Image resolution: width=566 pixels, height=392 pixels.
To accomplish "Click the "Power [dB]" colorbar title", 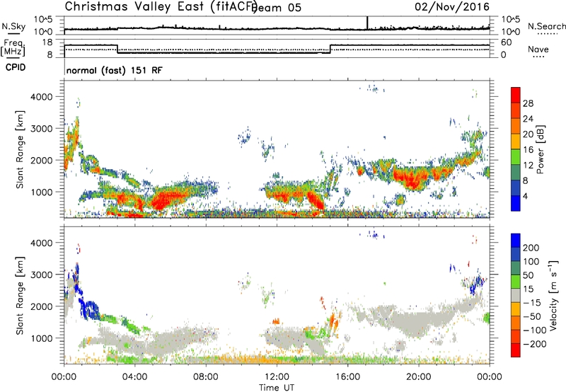I will click(541, 149).
